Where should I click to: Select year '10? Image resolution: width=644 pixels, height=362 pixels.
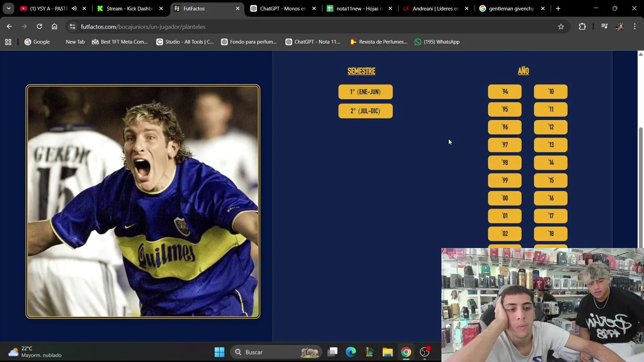click(x=550, y=92)
